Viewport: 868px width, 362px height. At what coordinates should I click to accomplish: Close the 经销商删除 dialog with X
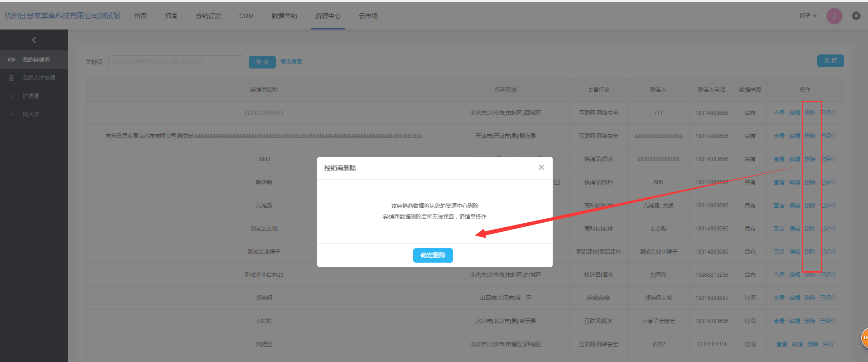pyautogui.click(x=541, y=167)
